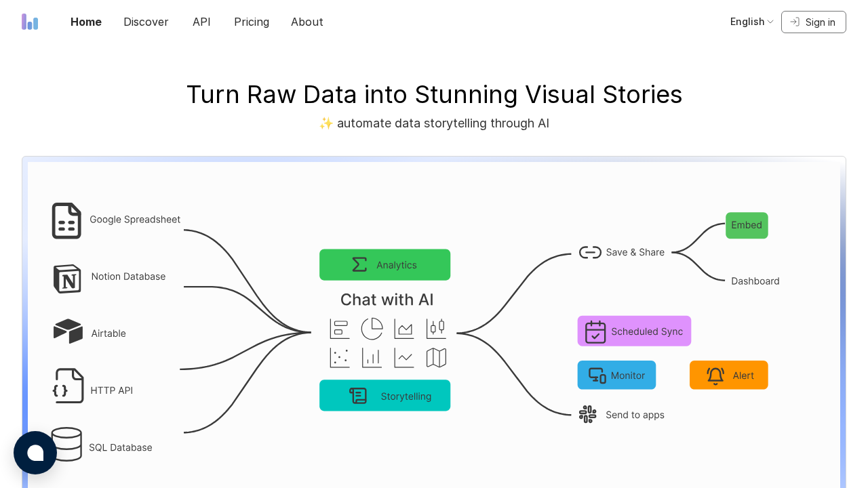The height and width of the screenshot is (488, 868).
Task: Open the API navigation link
Action: click(201, 22)
